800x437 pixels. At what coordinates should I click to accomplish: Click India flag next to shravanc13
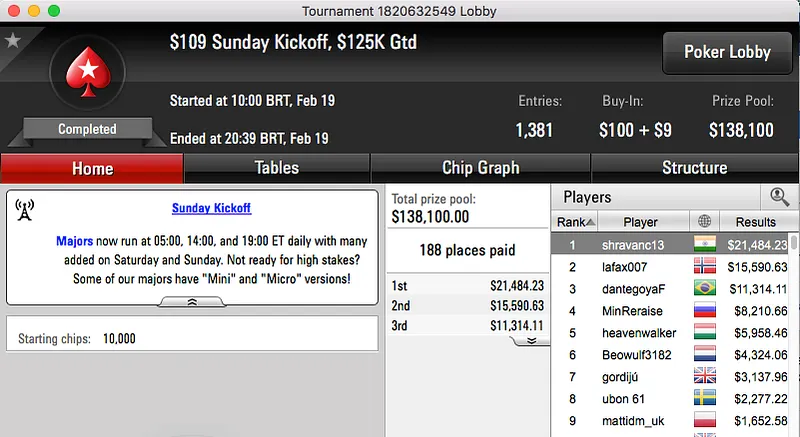pyautogui.click(x=706, y=244)
